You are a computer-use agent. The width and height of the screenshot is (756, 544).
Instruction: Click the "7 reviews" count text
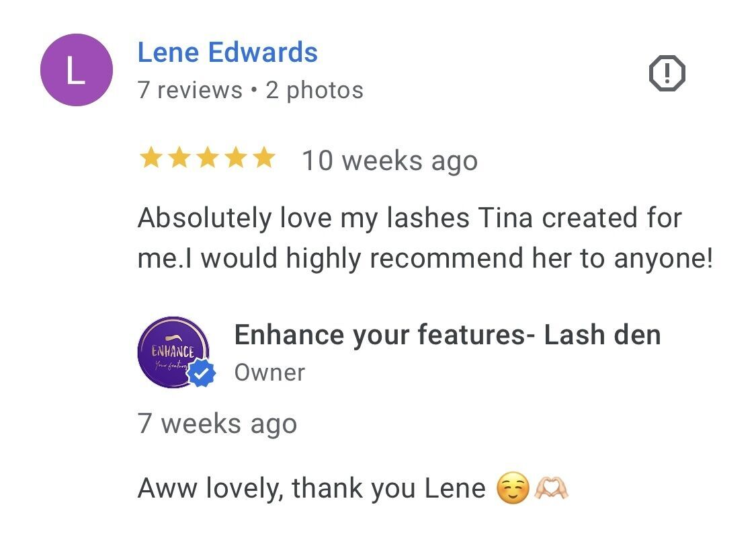point(190,90)
